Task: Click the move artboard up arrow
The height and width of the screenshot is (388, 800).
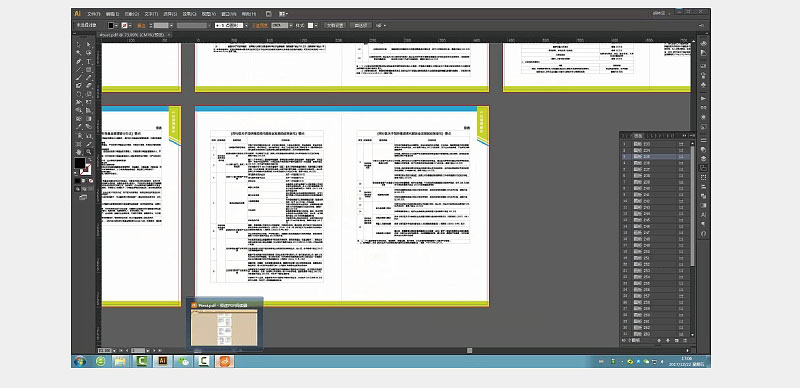Action: point(659,341)
